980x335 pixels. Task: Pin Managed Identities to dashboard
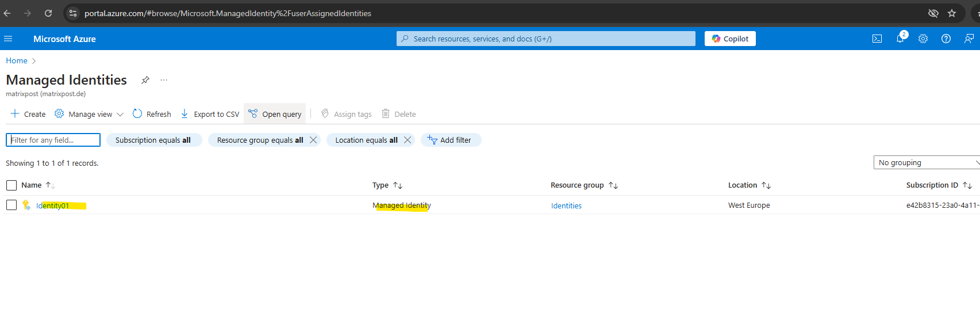[145, 80]
